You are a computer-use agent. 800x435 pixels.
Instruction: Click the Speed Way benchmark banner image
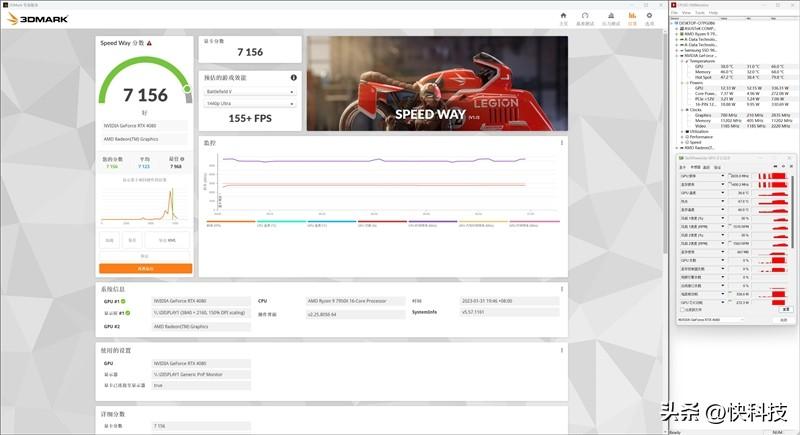pyautogui.click(x=437, y=83)
